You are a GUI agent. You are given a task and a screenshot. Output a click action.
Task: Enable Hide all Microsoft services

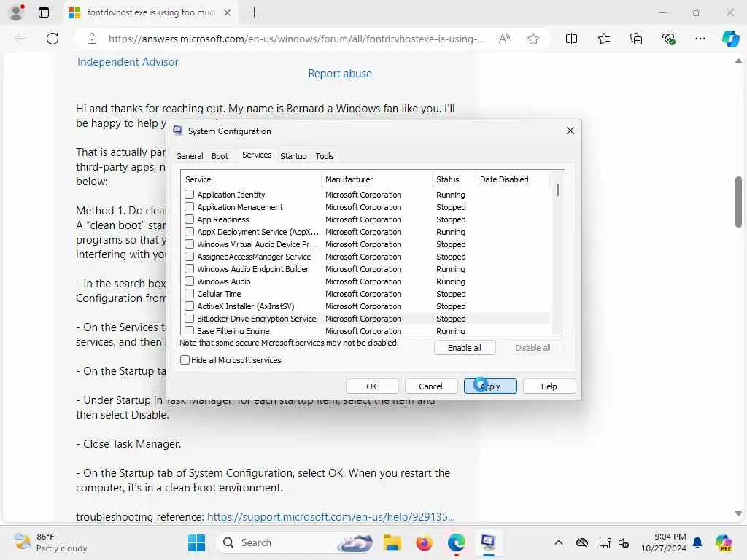(185, 360)
